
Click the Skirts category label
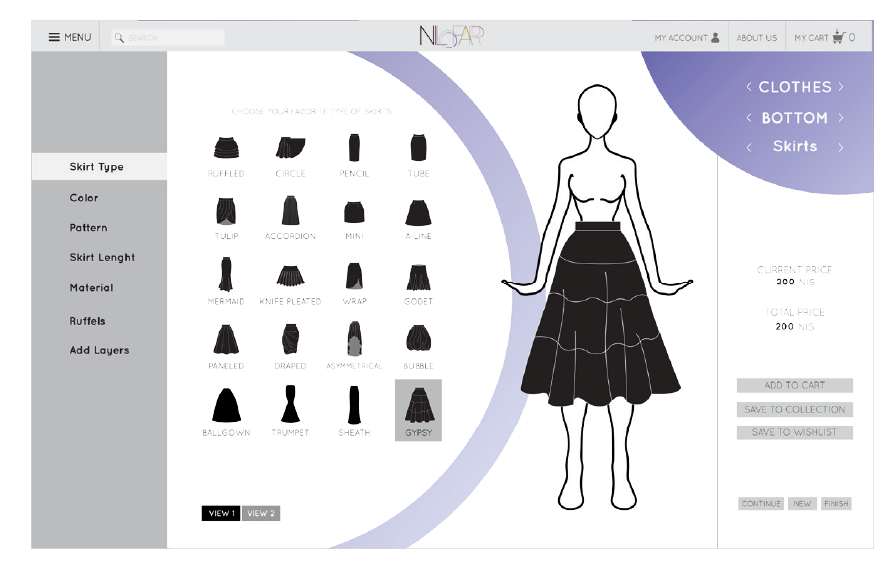(x=795, y=146)
